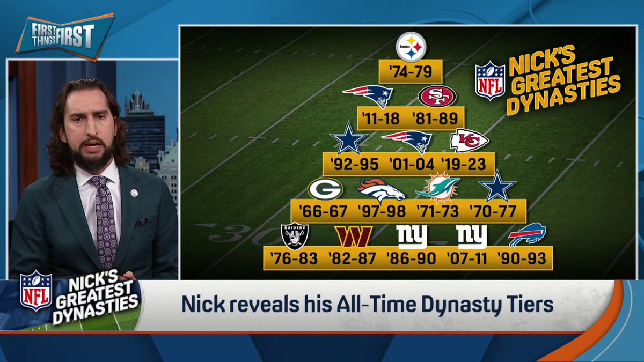Click the '07-11 year label
Image resolution: width=644 pixels, height=362 pixels.
[467, 258]
